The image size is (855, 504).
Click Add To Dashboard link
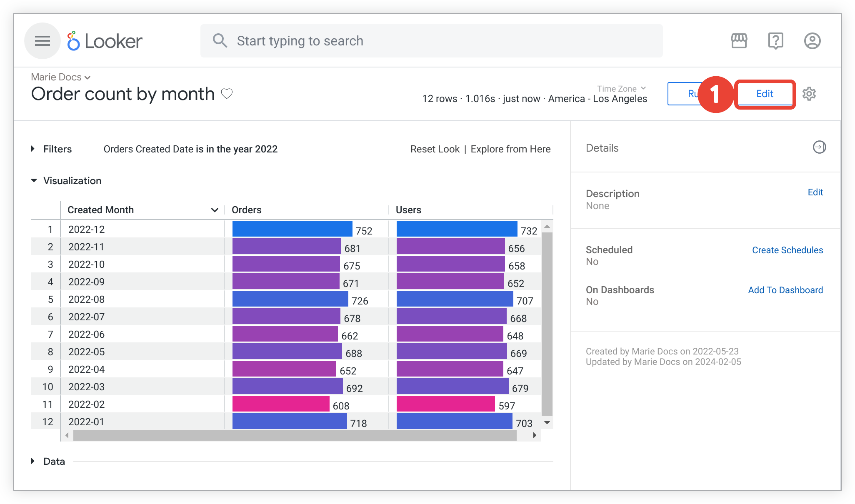pyautogui.click(x=785, y=290)
